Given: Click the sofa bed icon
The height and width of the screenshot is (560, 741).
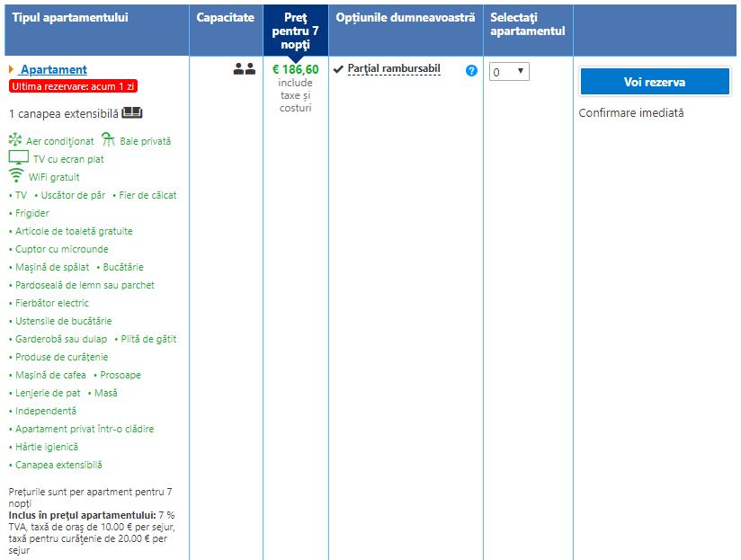Looking at the screenshot, I should 132,113.
